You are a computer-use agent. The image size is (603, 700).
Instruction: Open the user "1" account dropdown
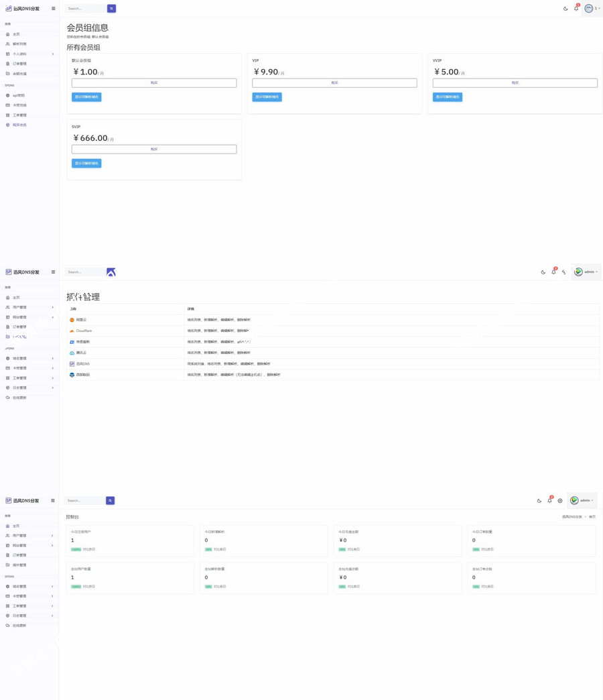pos(591,9)
